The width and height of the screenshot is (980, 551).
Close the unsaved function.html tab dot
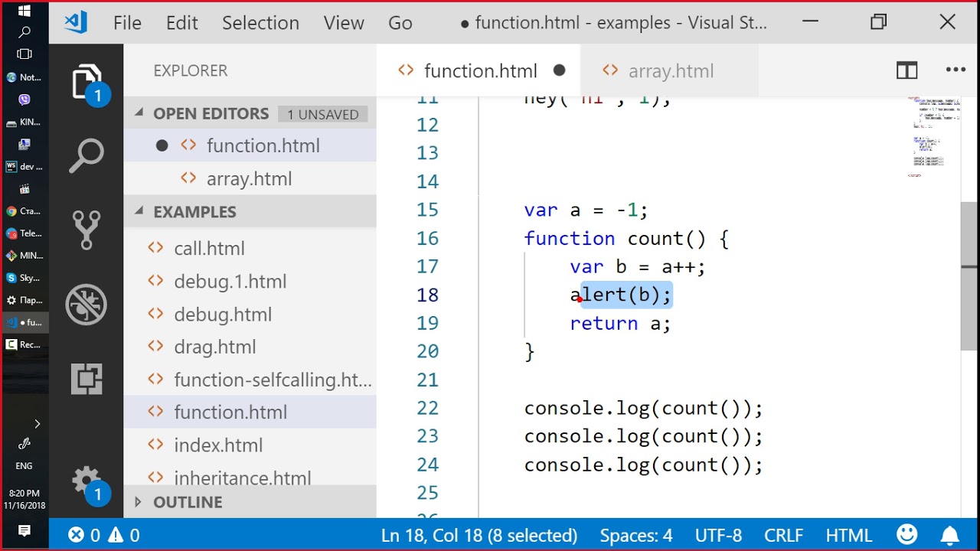[x=559, y=70]
